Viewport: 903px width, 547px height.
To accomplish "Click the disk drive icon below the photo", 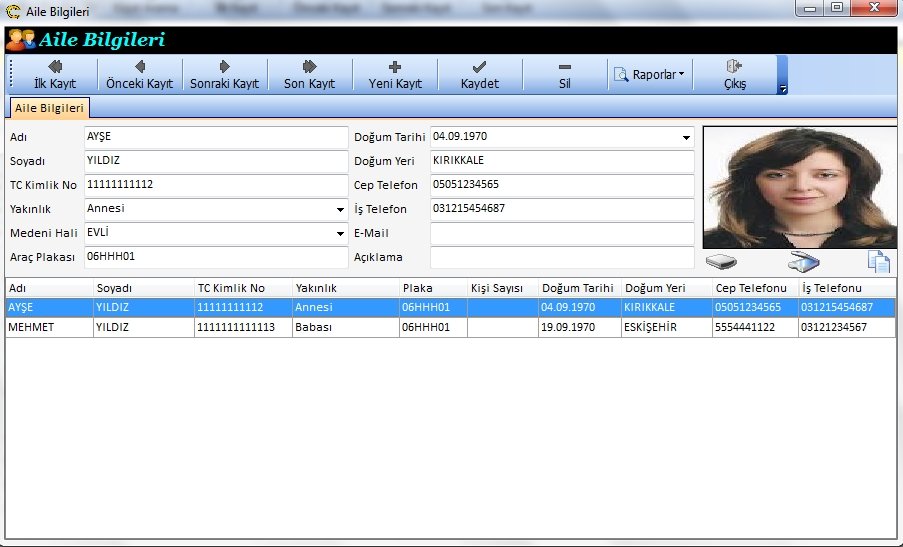I will click(721, 263).
